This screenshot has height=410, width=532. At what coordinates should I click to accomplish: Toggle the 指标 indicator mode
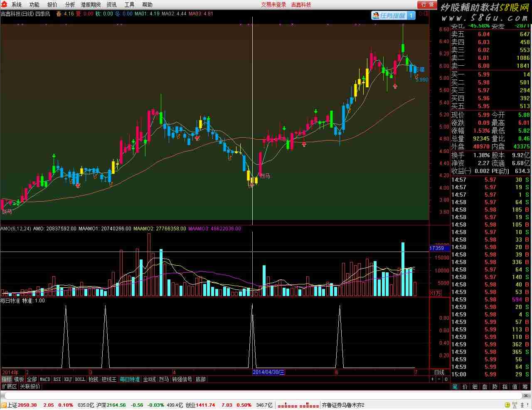[6, 379]
